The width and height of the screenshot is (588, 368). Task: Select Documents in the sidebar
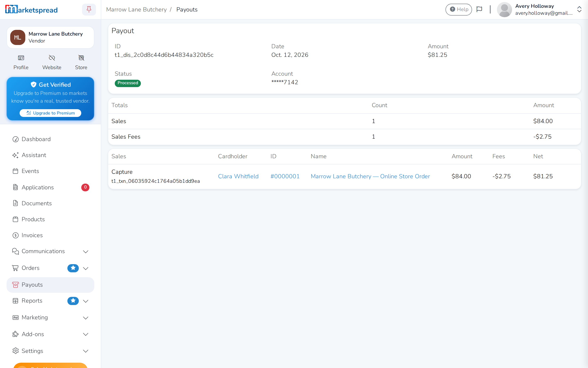(50, 203)
